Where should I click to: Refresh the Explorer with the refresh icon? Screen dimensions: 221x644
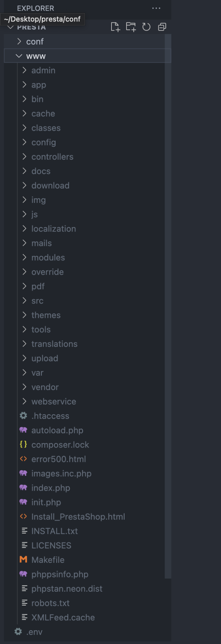pyautogui.click(x=146, y=27)
